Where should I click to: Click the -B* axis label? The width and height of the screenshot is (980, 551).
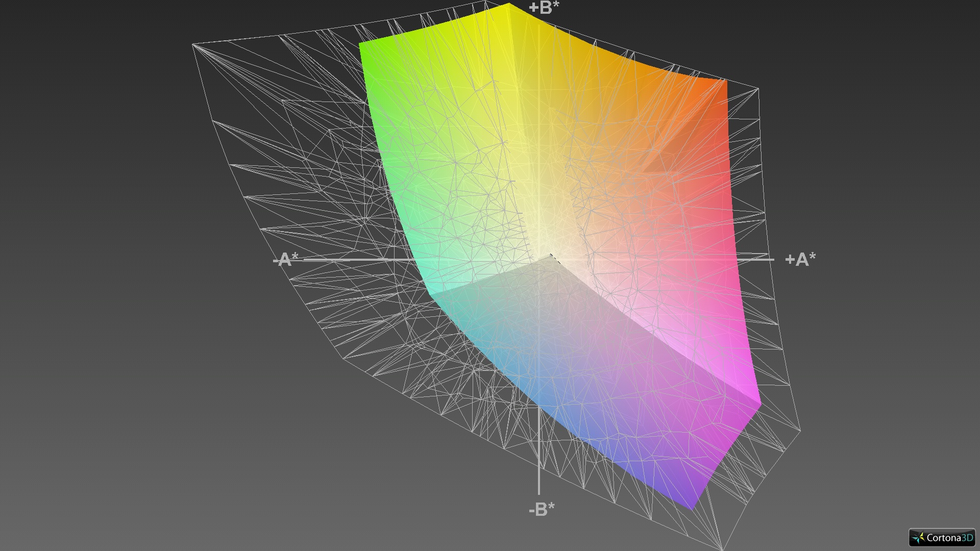(542, 509)
